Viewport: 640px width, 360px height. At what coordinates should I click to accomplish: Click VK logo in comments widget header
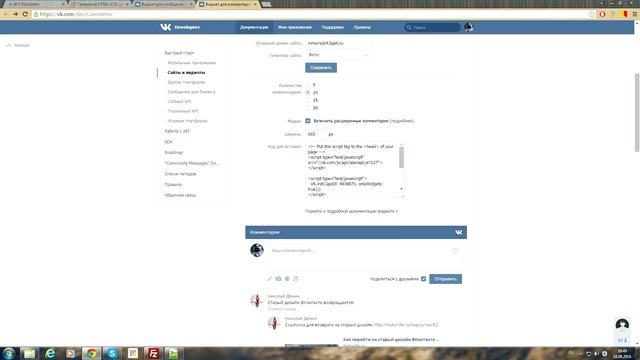click(459, 232)
